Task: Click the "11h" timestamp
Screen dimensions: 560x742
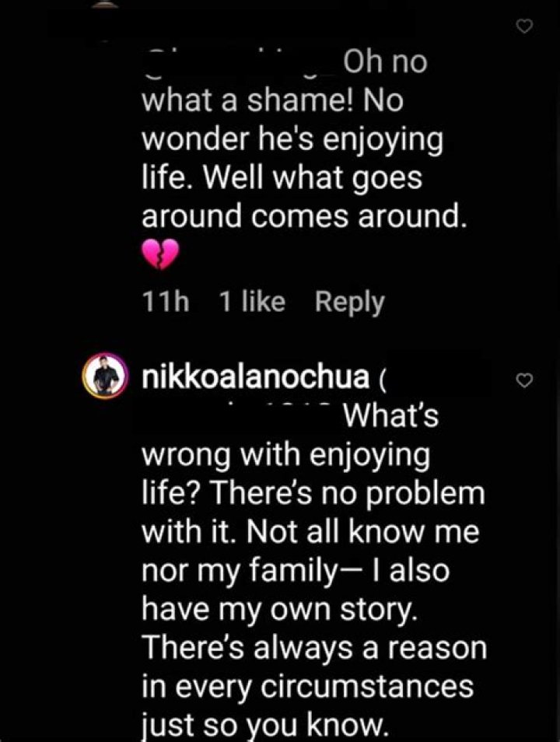Action: click(166, 302)
